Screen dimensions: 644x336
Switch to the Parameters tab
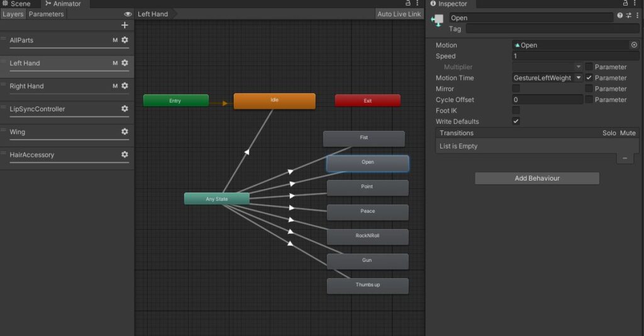(46, 14)
